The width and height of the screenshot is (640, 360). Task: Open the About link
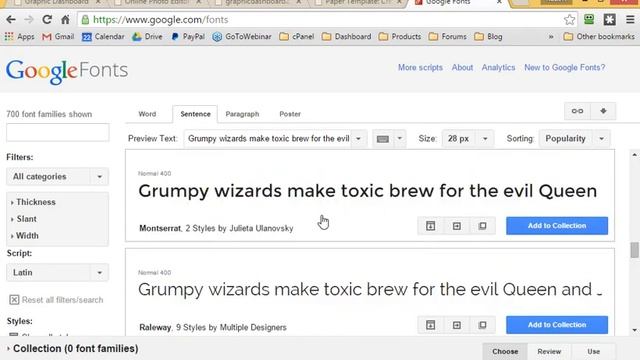(x=462, y=67)
